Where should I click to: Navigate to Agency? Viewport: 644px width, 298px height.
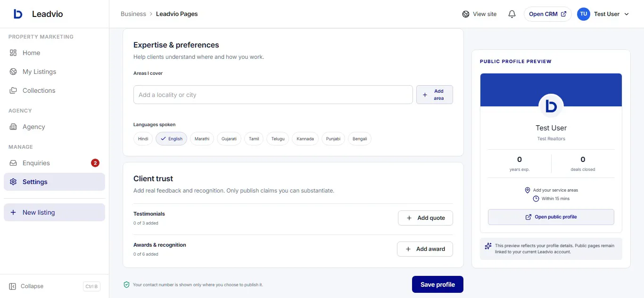coord(54,127)
